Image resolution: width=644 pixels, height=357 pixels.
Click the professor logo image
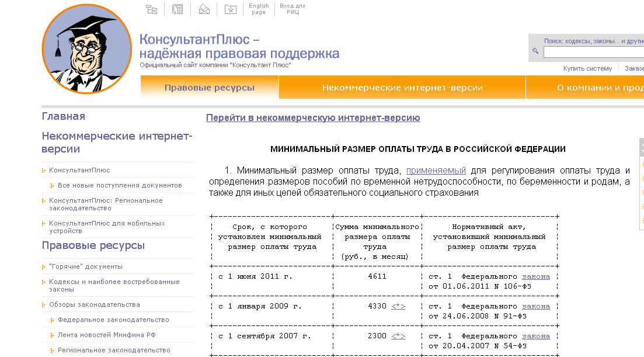tap(86, 49)
